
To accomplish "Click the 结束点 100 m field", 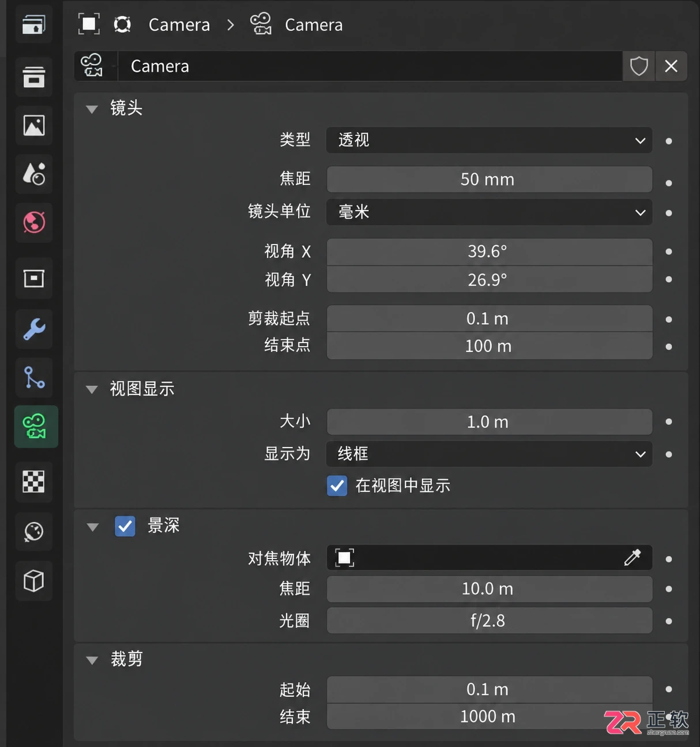I will click(490, 346).
